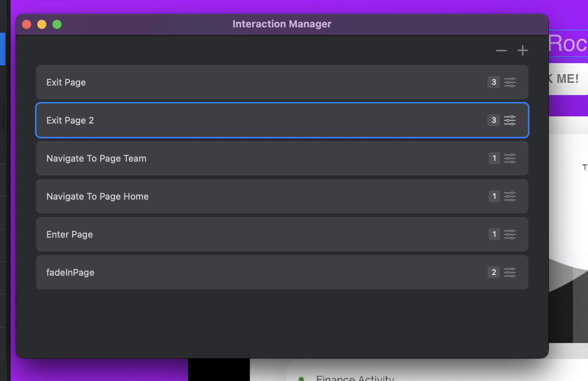This screenshot has height=381, width=588.
Task: Open sliders icon for Enter Page row
Action: 510,234
